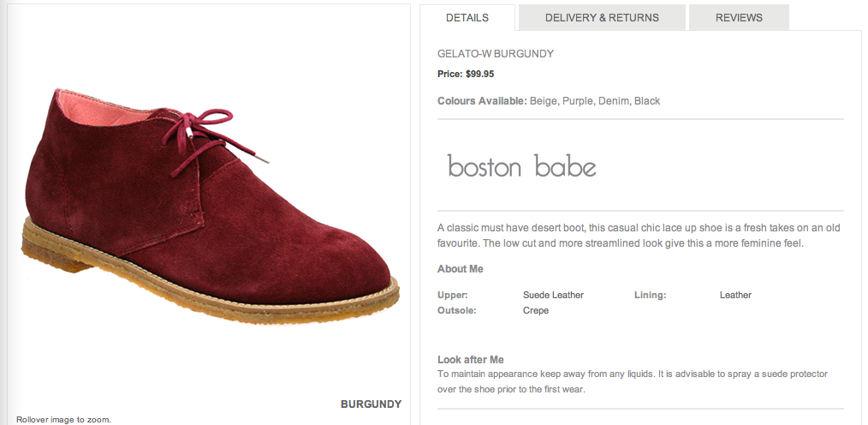Open the REVIEWS tab
Image resolution: width=868 pixels, height=425 pixels.
tap(739, 17)
